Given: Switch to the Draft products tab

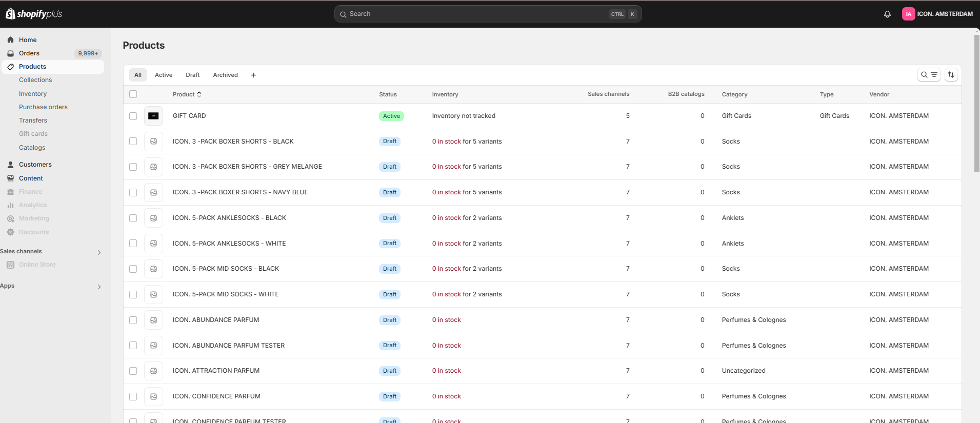Looking at the screenshot, I should pyautogui.click(x=193, y=75).
